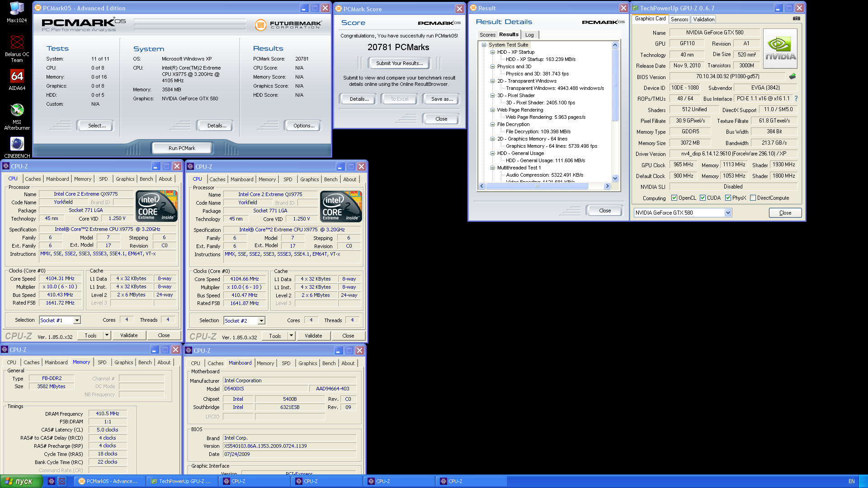Click Validate in Socket #2 CPU-Z window
This screenshot has width=868, height=488.
313,336
